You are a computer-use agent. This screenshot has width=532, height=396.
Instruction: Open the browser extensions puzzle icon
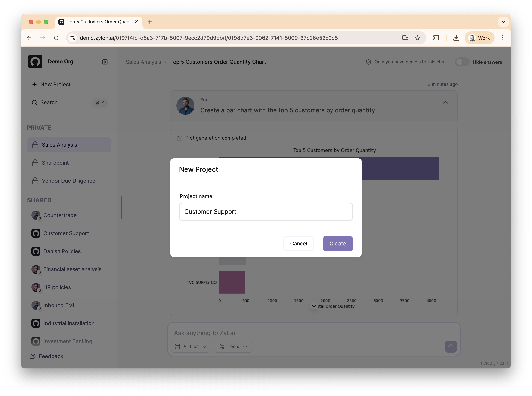pos(436,38)
